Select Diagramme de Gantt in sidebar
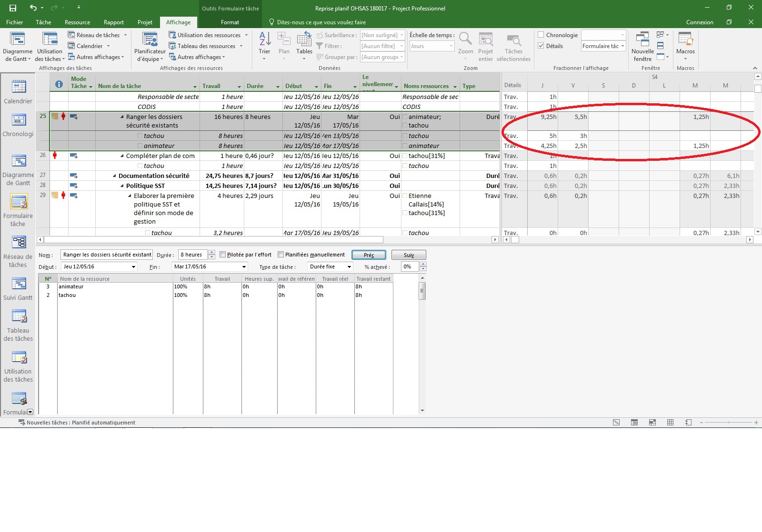 pyautogui.click(x=18, y=170)
